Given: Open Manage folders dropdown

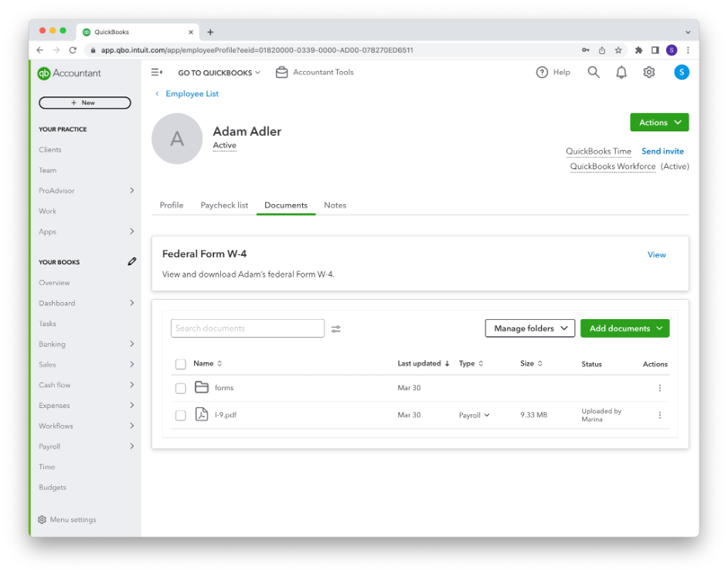Looking at the screenshot, I should [529, 328].
